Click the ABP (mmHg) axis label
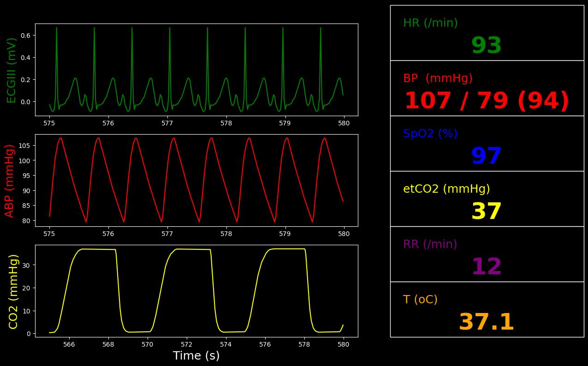 pos(9,181)
